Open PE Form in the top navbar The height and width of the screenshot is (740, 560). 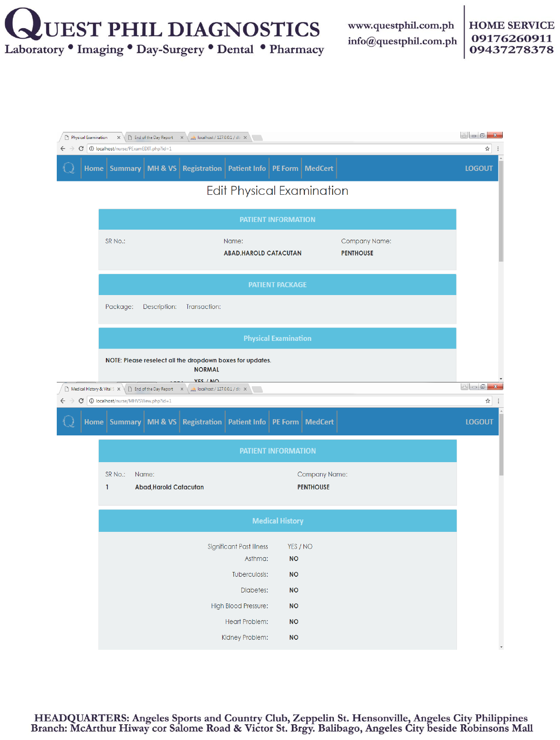click(x=285, y=169)
